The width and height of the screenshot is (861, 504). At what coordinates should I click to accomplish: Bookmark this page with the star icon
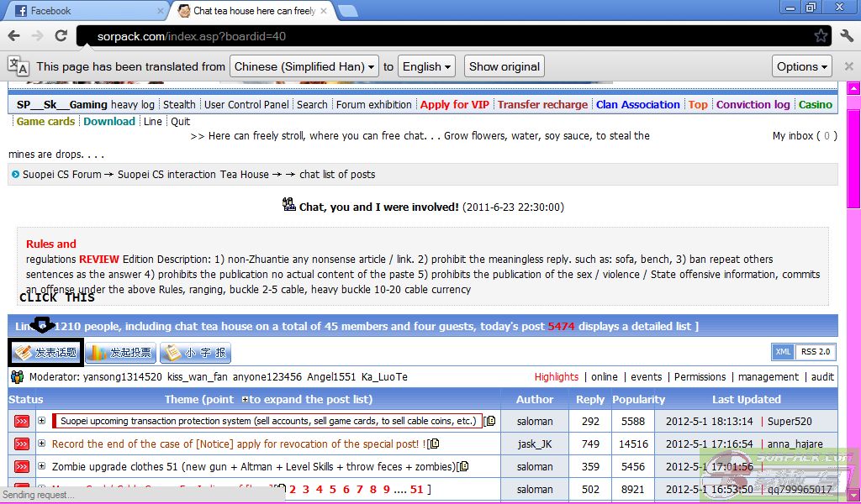point(821,36)
